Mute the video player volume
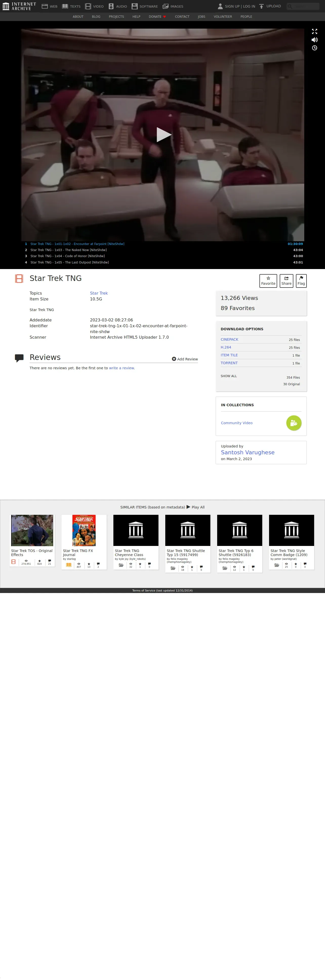The height and width of the screenshot is (980, 325). click(x=314, y=39)
